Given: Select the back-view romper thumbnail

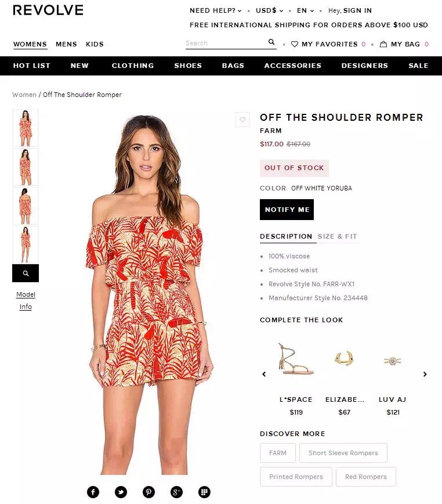Looking at the screenshot, I should 26,206.
